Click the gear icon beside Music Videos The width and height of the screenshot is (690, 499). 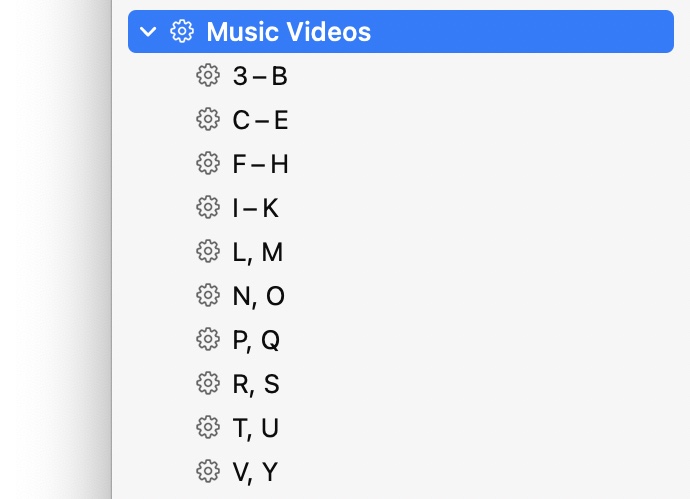pos(181,32)
